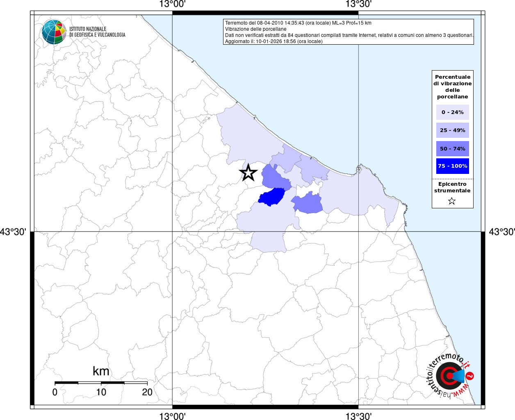
Task: Click the left 43°30' latitude label
Action: click(x=13, y=232)
